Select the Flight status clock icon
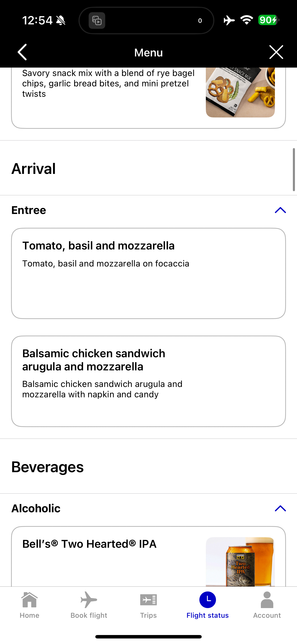The image size is (297, 644). (x=207, y=600)
